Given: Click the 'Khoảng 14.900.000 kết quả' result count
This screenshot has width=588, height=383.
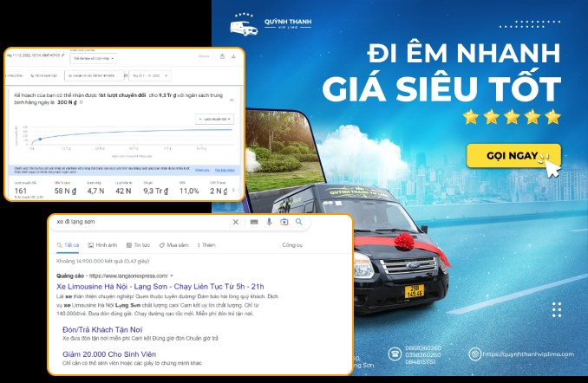Looking at the screenshot, I should click(102, 261).
